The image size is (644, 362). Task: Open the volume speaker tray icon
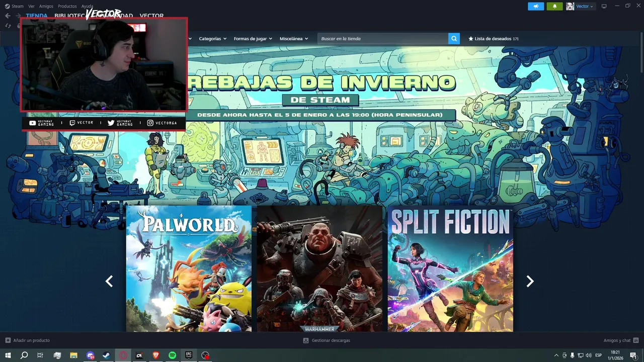(589, 355)
